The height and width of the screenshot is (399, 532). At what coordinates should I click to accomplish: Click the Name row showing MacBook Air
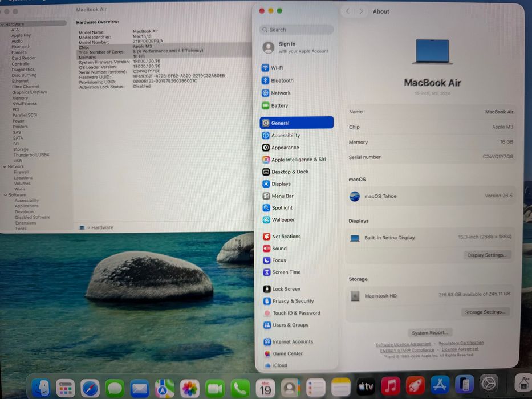point(431,112)
